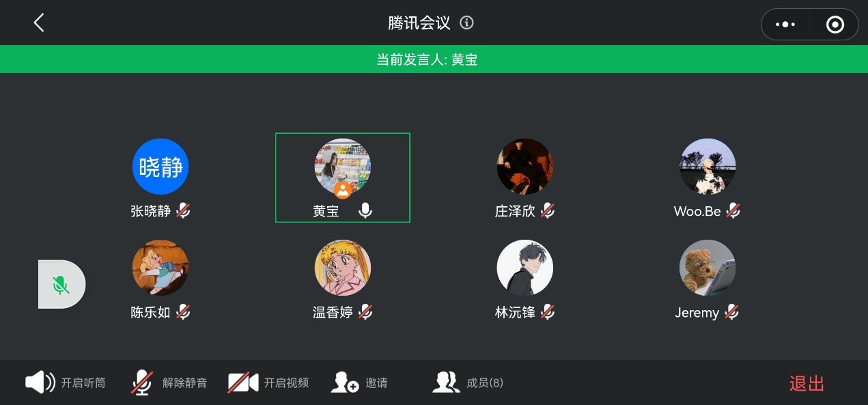Select 林沅锋's participant avatar

[524, 268]
